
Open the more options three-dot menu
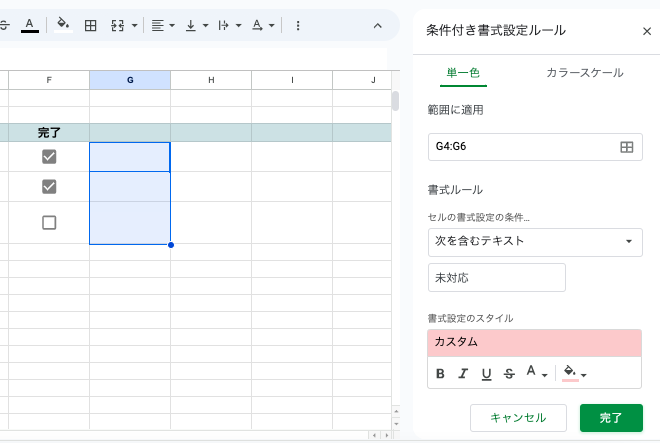coord(298,26)
